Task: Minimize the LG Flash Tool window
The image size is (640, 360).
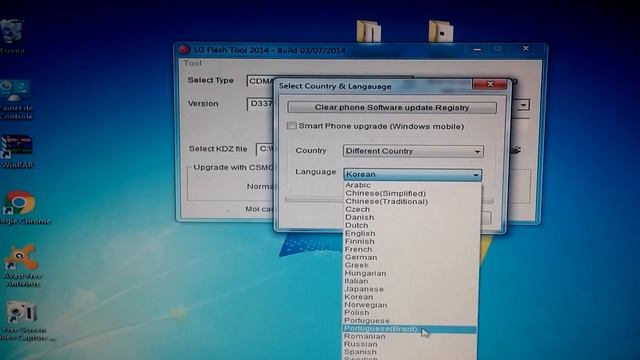Action: [x=477, y=49]
